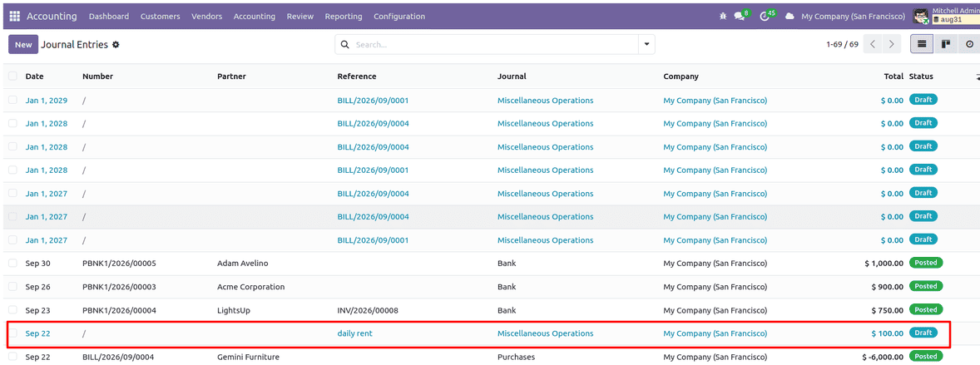Sort by Total column header
The width and height of the screenshot is (980, 365).
point(893,76)
